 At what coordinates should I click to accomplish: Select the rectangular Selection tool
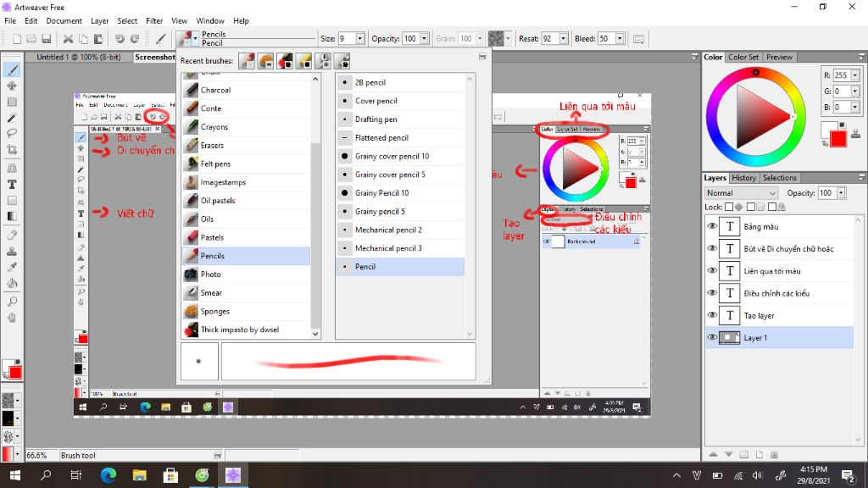click(12, 102)
